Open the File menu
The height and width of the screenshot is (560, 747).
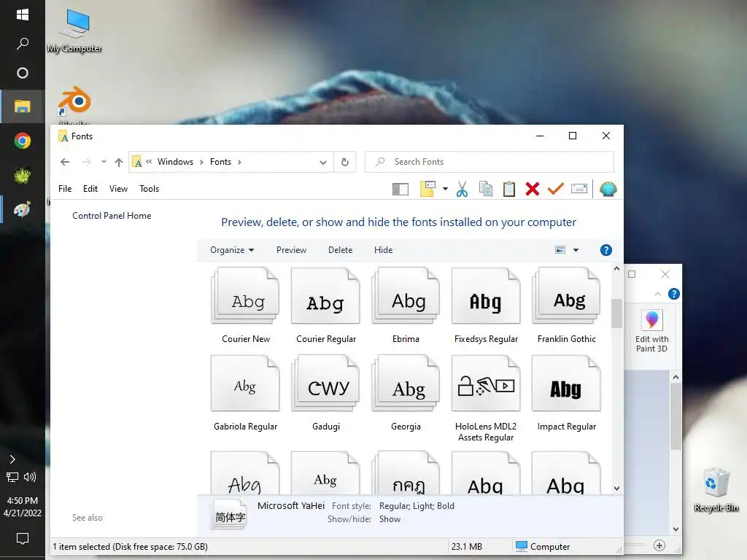pyautogui.click(x=65, y=189)
